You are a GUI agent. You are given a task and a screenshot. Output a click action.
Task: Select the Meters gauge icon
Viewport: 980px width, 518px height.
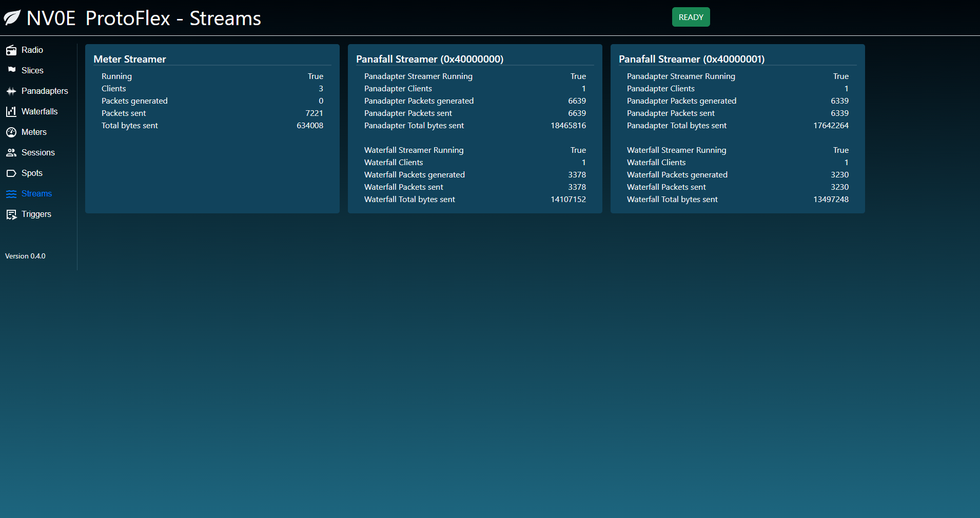[12, 132]
